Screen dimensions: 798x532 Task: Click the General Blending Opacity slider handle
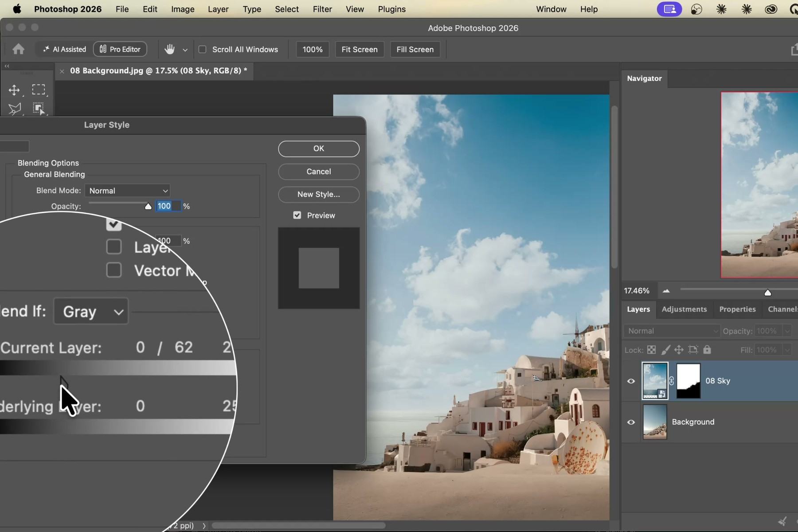(148, 206)
